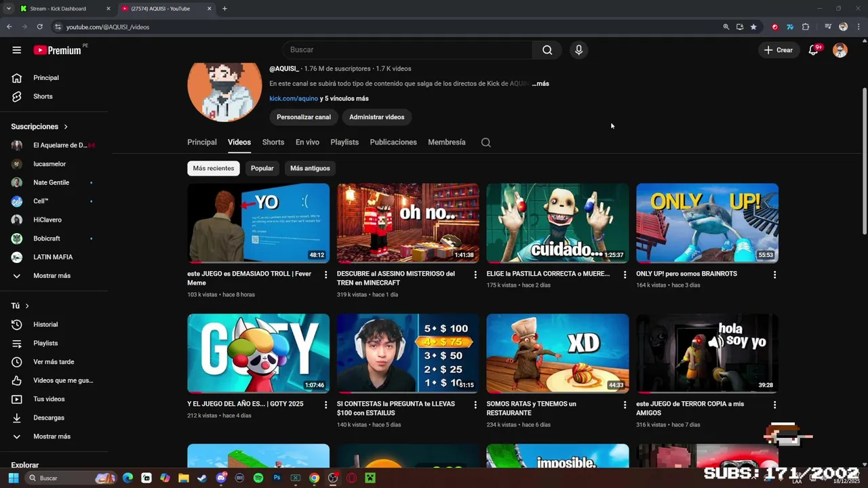868x488 pixels.
Task: Click the page vertical scrollbar
Action: click(864, 161)
